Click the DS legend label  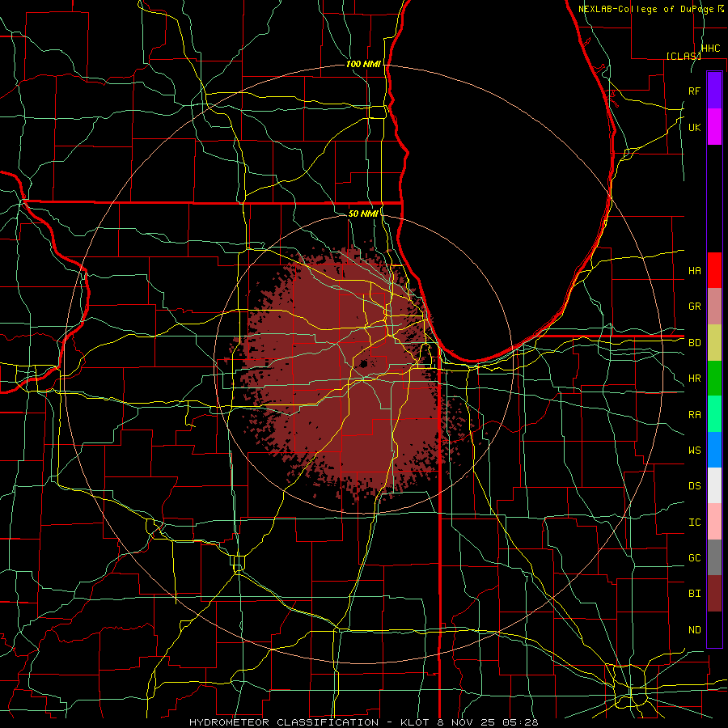[695, 486]
